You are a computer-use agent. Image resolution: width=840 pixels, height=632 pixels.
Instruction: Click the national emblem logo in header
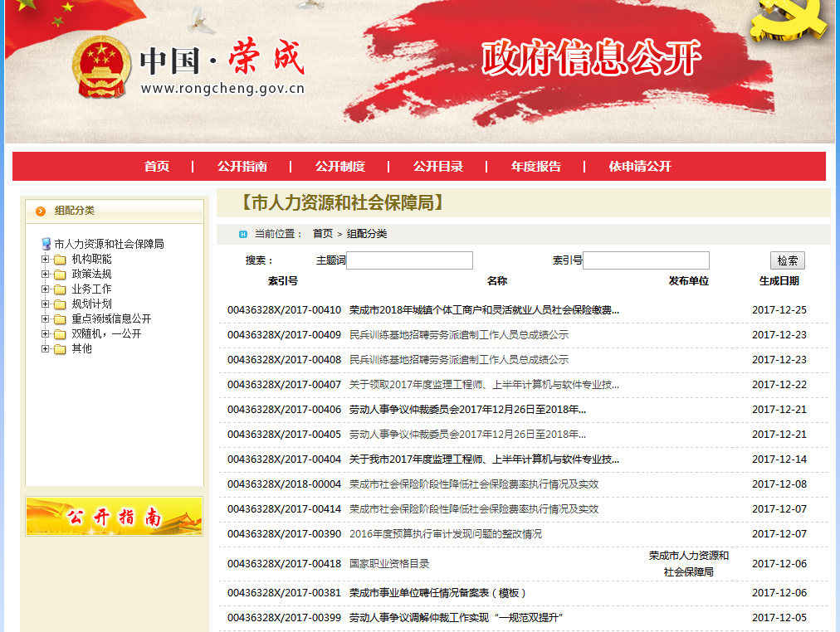101,68
